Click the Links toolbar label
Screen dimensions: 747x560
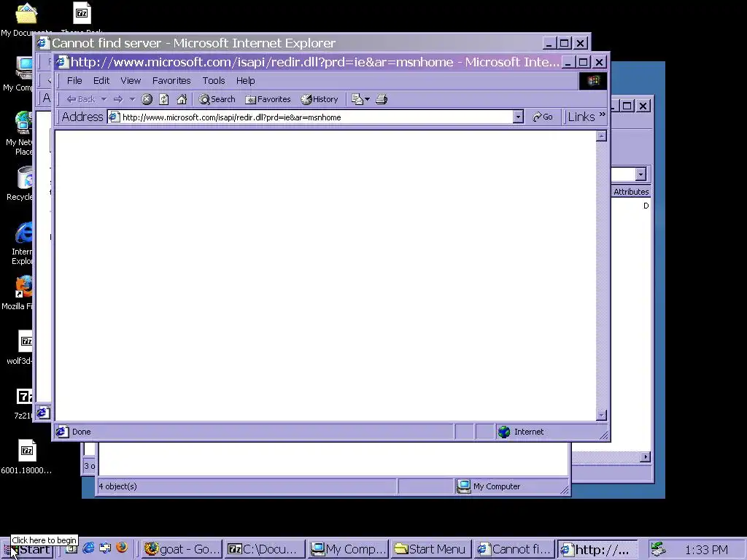581,117
